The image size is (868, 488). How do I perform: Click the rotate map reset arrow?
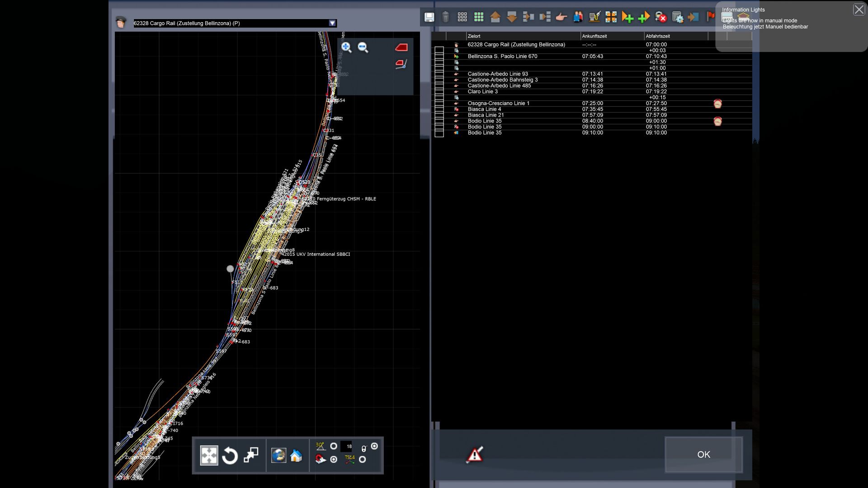point(230,455)
